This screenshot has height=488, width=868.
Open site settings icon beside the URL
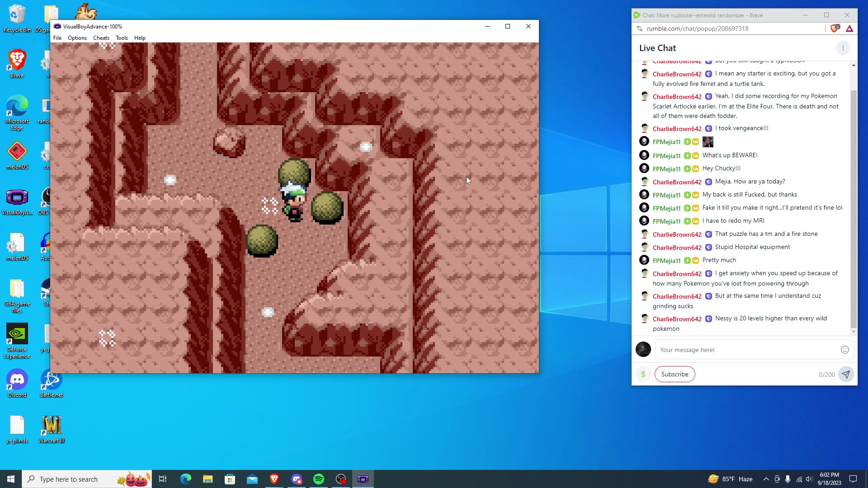(639, 28)
